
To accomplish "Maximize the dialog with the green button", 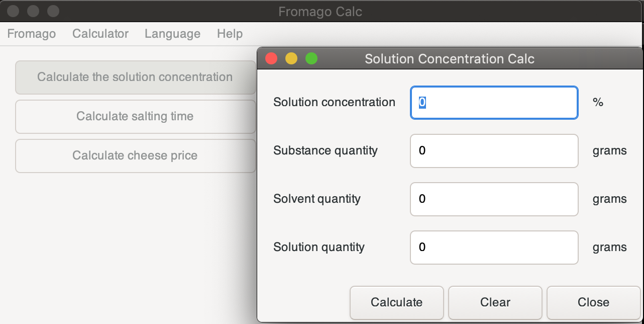I will (x=311, y=59).
